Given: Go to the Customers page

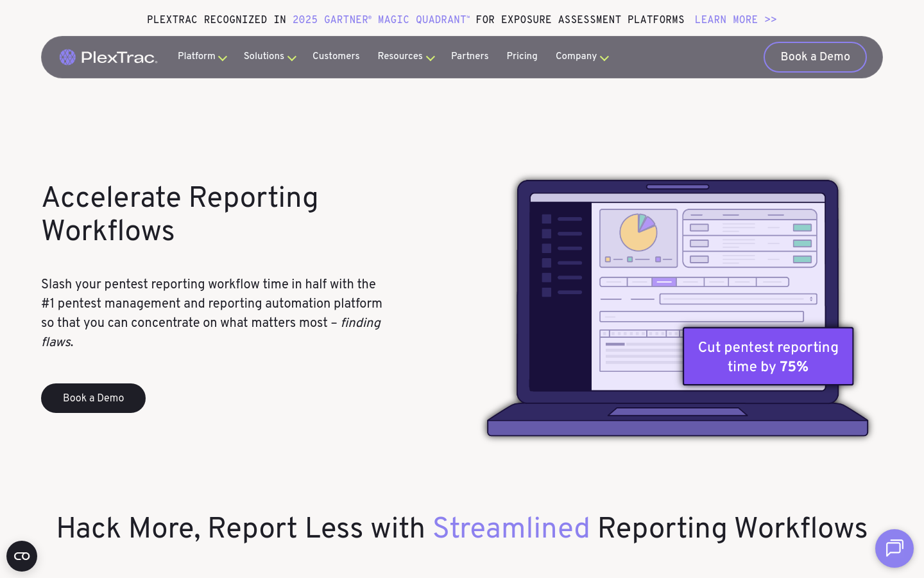Looking at the screenshot, I should (336, 57).
